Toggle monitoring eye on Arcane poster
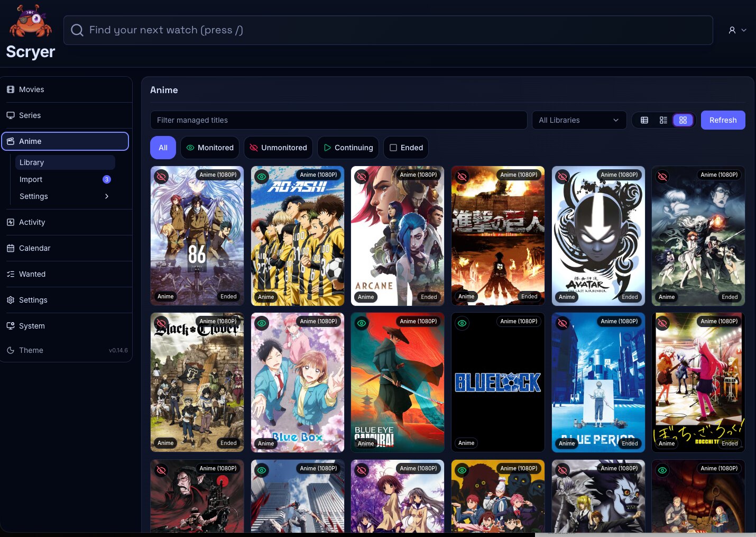 [x=362, y=176]
